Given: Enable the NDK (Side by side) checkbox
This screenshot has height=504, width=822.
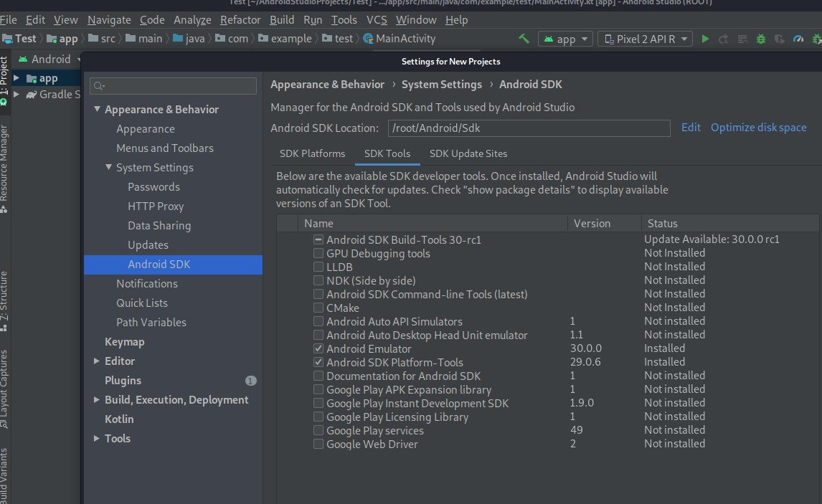Looking at the screenshot, I should (318, 280).
